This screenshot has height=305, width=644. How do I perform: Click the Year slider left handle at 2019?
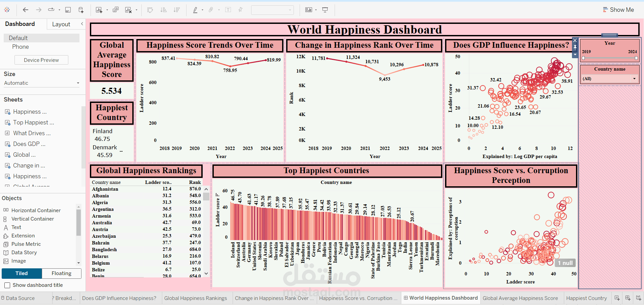pos(583,58)
